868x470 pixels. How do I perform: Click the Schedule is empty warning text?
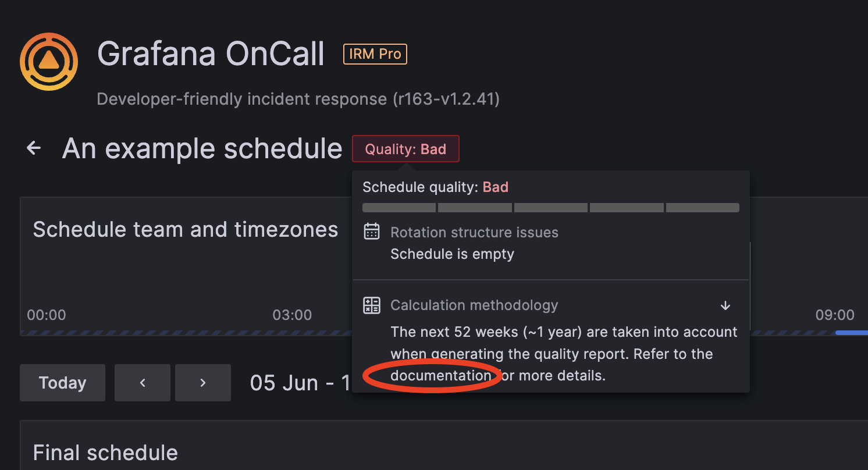(452, 254)
